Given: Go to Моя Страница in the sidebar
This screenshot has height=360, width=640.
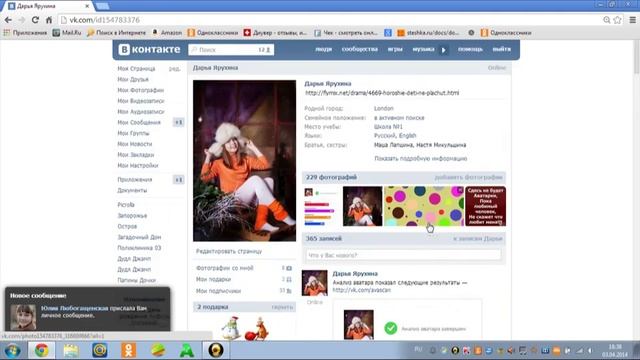Looking at the screenshot, I should [136, 69].
